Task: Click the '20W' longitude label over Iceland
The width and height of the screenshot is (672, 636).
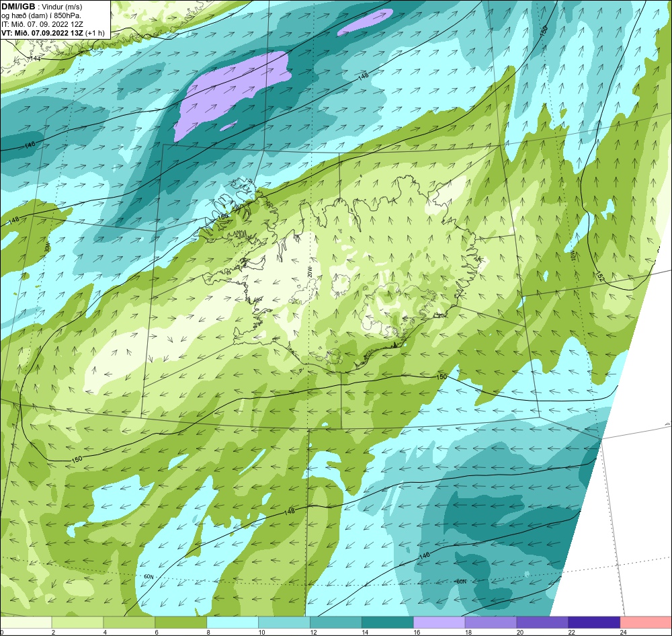Action: [309, 272]
